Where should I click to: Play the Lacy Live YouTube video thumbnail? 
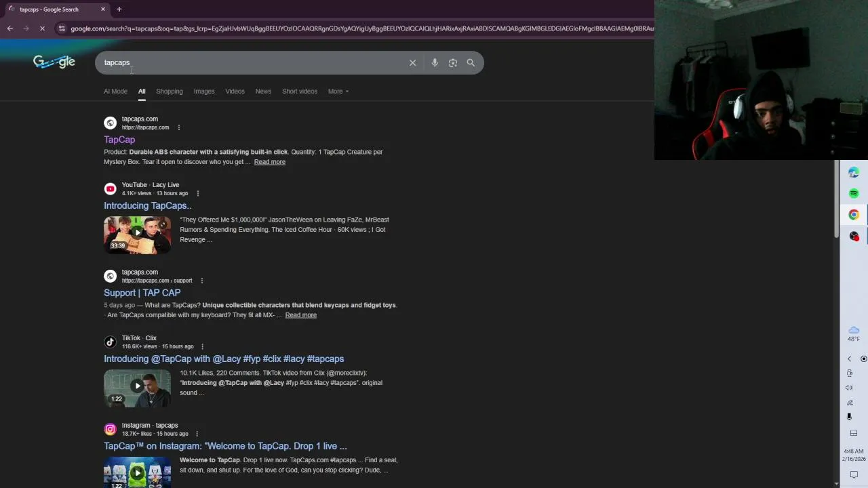click(138, 235)
